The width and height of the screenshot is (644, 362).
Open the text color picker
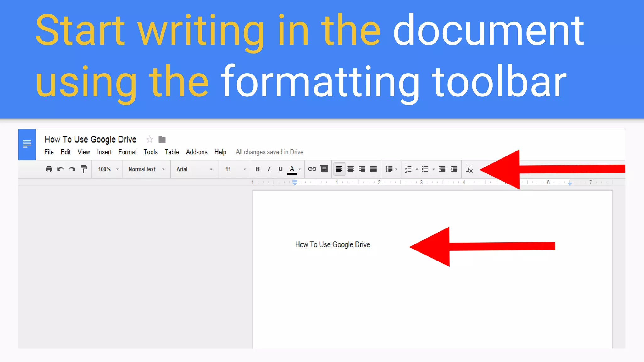[x=294, y=169]
